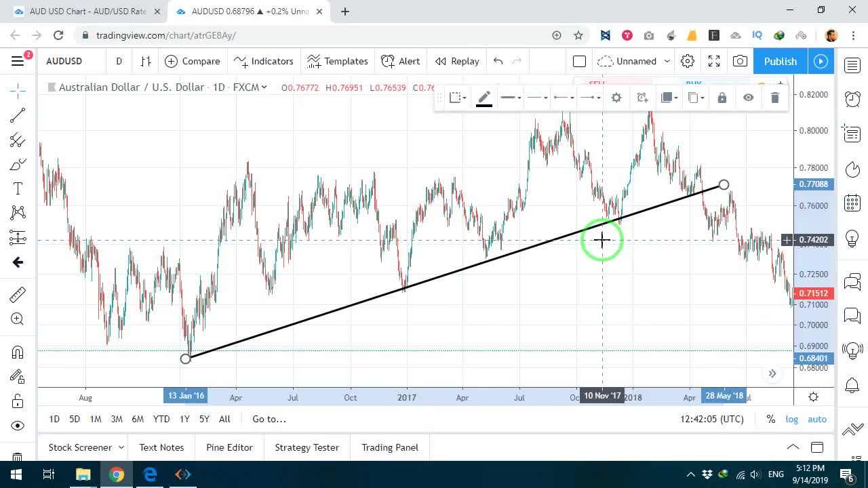Choose the right line ending style
Viewport: 868px width, 488px height.
click(x=590, y=98)
